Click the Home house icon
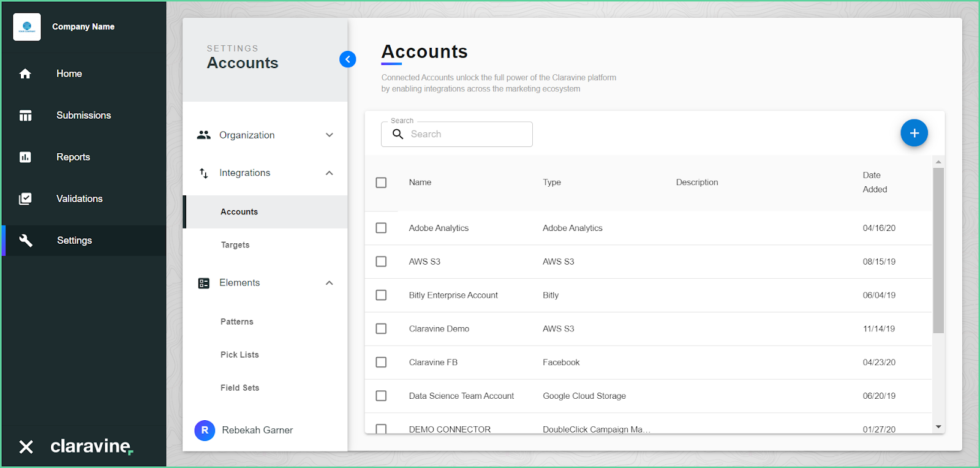Viewport: 980px width, 468px height. coord(25,74)
